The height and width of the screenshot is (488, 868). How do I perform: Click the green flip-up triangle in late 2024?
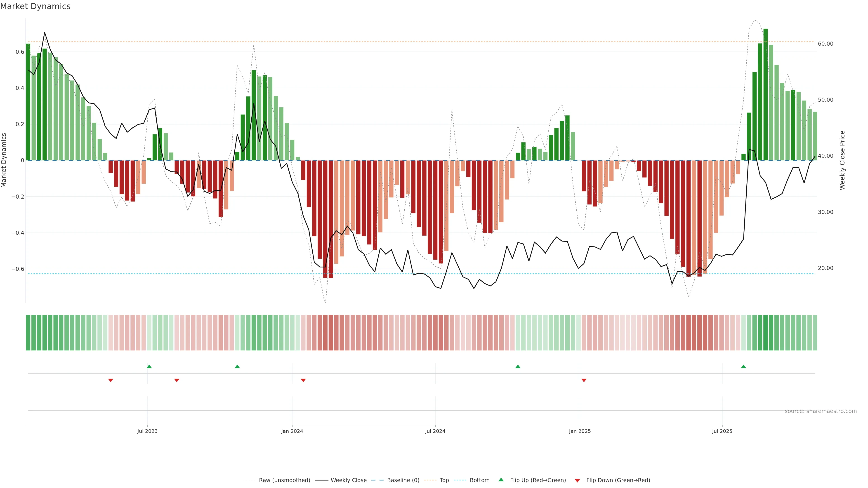(518, 366)
